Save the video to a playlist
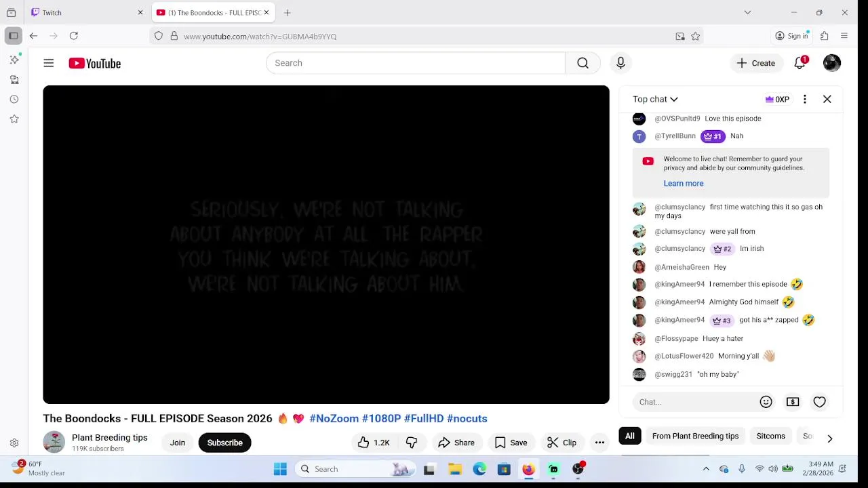 tap(511, 443)
